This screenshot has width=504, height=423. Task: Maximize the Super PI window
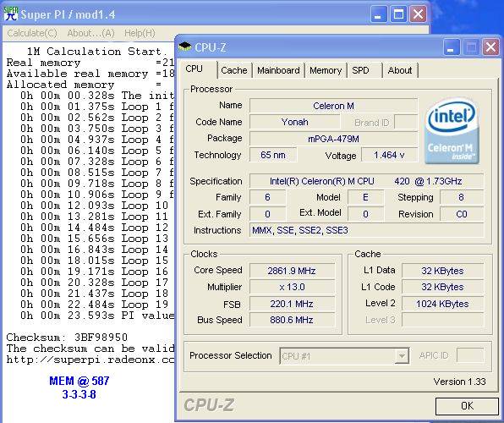398,14
